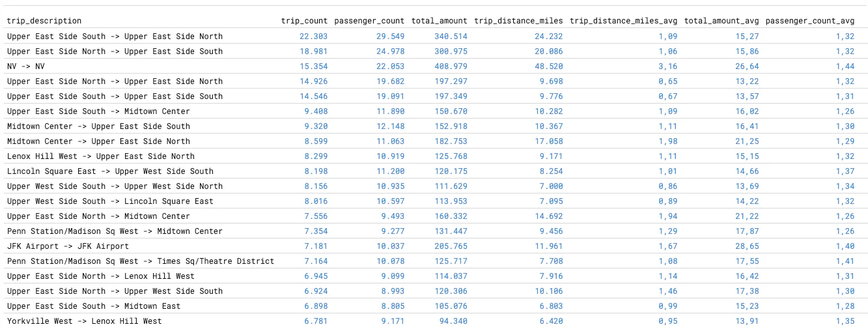Click passenger_count value 29.549
This screenshot has height=331, width=868.
tap(391, 36)
